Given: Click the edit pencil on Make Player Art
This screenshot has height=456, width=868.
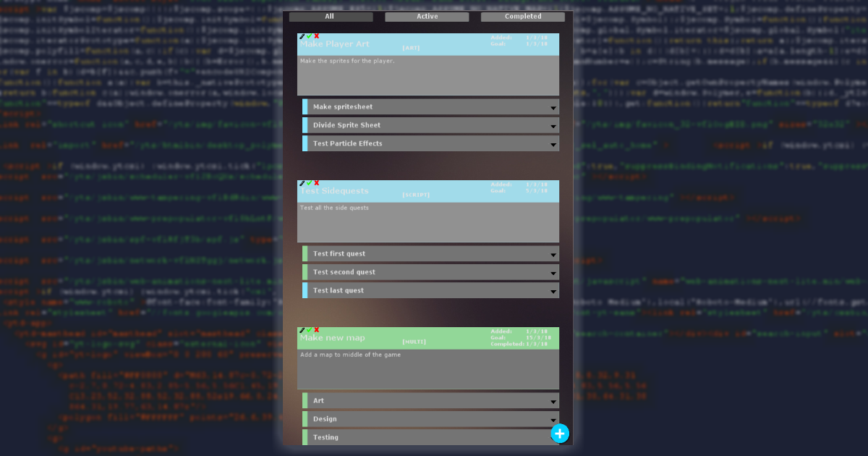Looking at the screenshot, I should (302, 36).
